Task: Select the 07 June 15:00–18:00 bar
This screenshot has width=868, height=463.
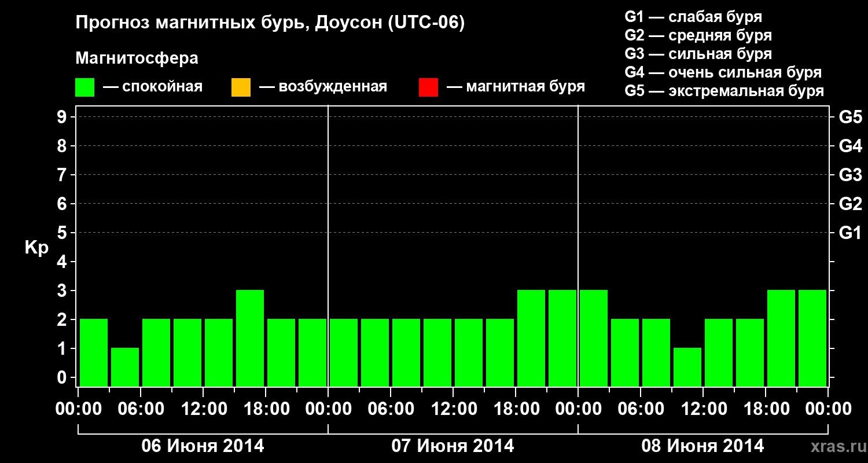Action: (500, 352)
